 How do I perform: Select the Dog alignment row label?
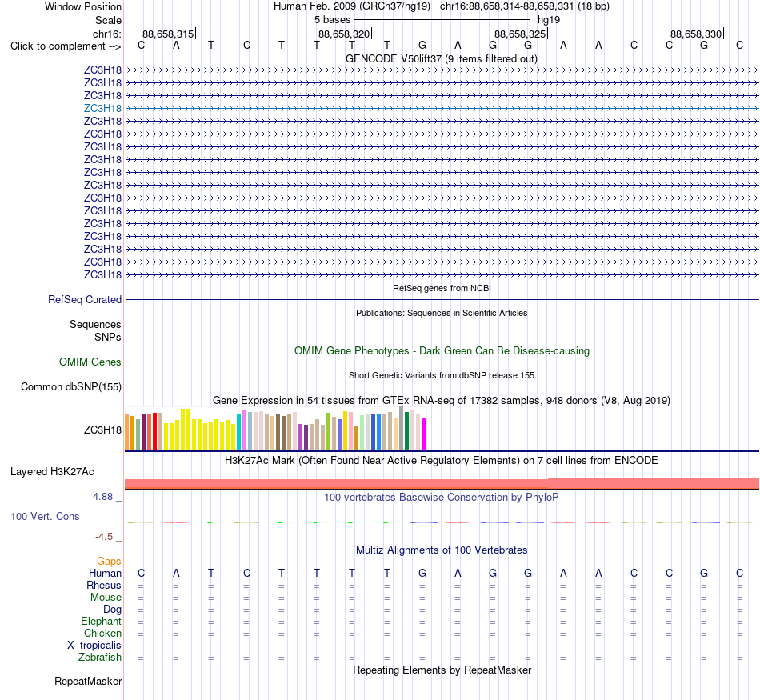point(112,610)
